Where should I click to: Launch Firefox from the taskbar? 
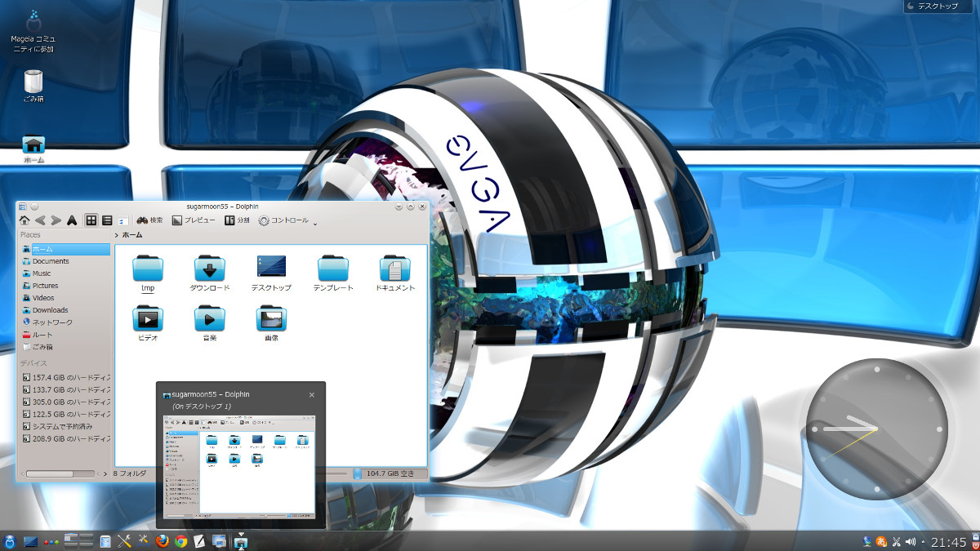pyautogui.click(x=162, y=540)
